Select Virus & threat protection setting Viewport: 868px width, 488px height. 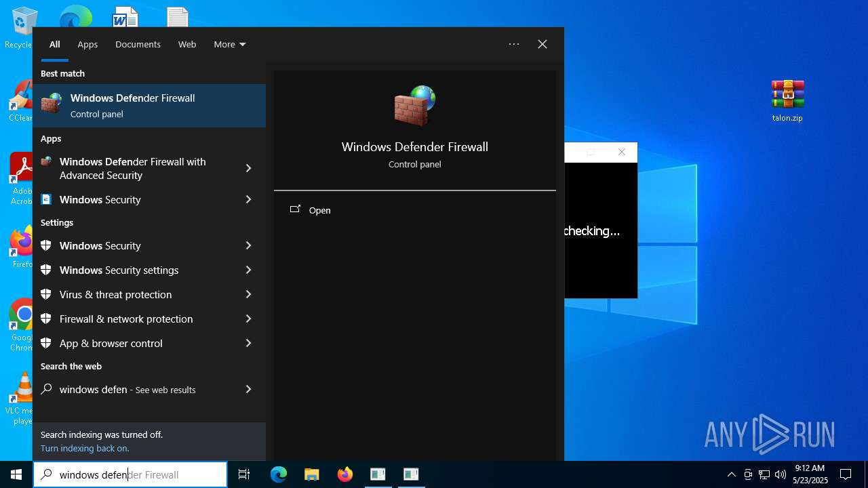pyautogui.click(x=149, y=294)
